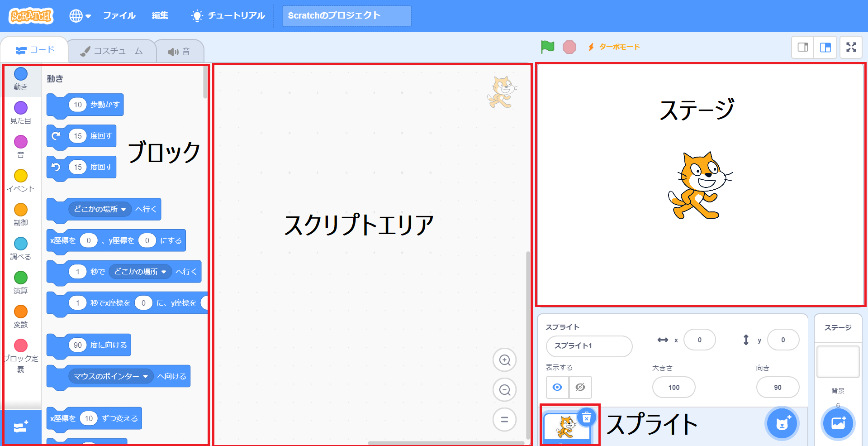The width and height of the screenshot is (868, 446).
Task: Open the language globe dropdown
Action: pos(80,16)
